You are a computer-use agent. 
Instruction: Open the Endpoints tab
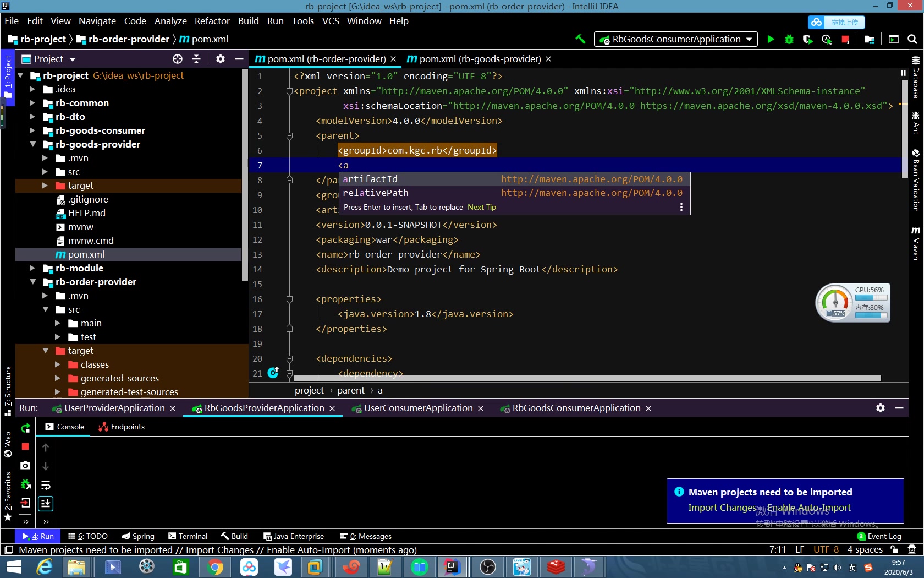122,427
